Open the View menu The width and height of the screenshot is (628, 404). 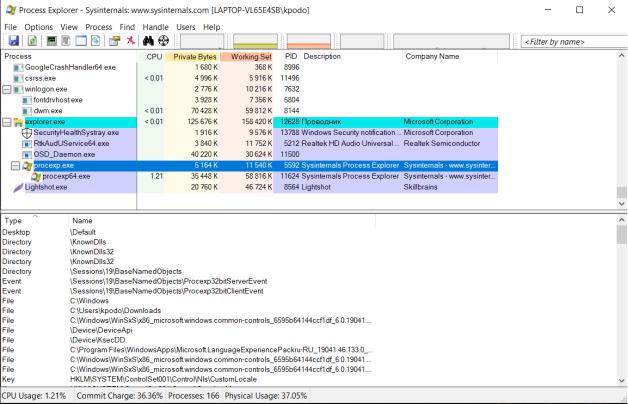(x=69, y=27)
